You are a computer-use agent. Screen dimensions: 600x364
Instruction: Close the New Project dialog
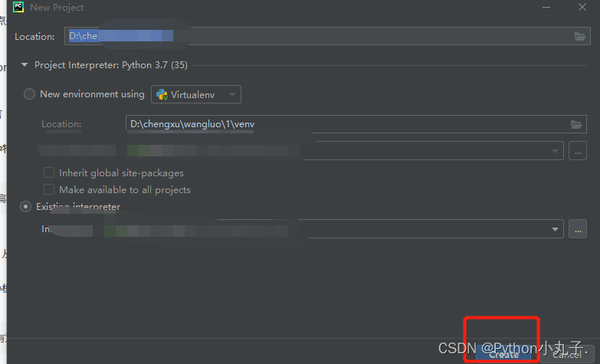point(582,7)
